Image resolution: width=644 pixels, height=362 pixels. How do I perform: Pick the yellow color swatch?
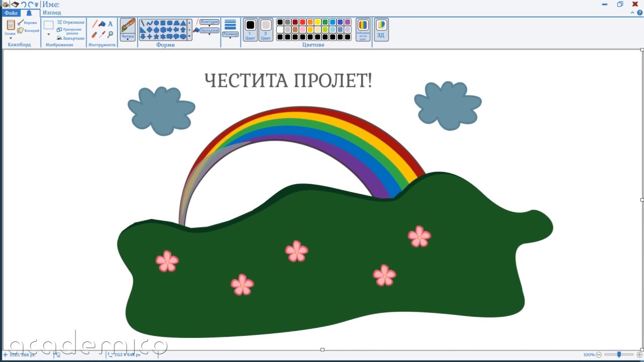pyautogui.click(x=317, y=22)
